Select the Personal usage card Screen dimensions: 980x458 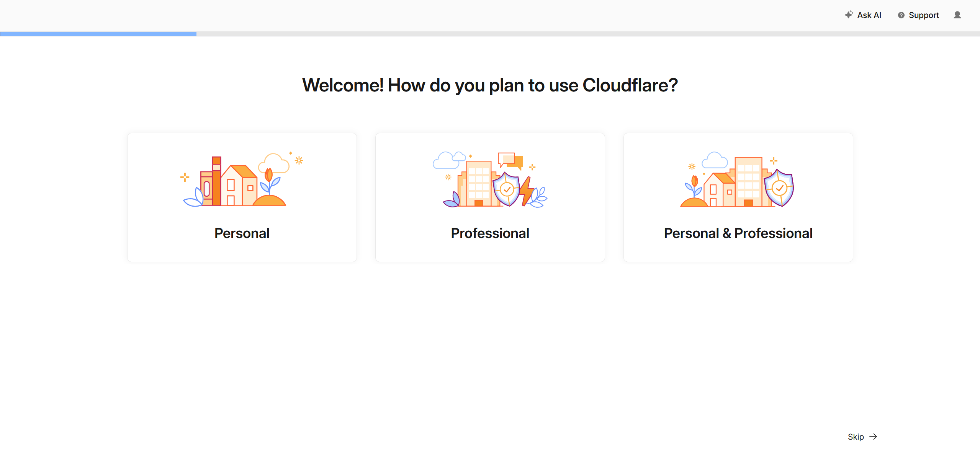[x=242, y=197]
